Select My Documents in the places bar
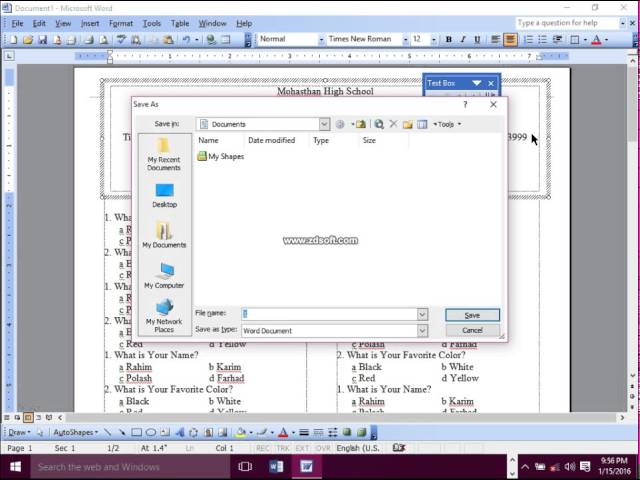This screenshot has width=640, height=480. [x=164, y=235]
